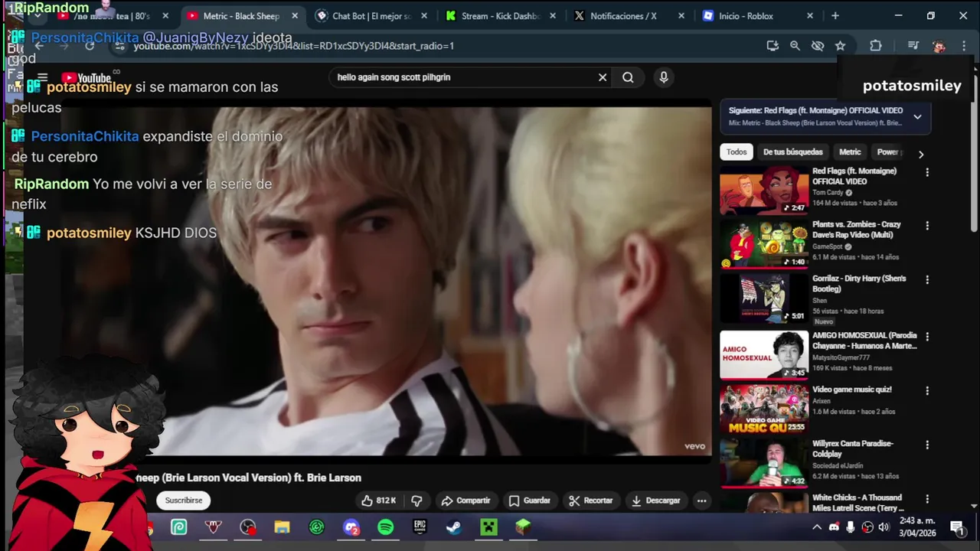Run search with the magnifier button
This screenshot has height=551, width=980.
[x=628, y=77]
